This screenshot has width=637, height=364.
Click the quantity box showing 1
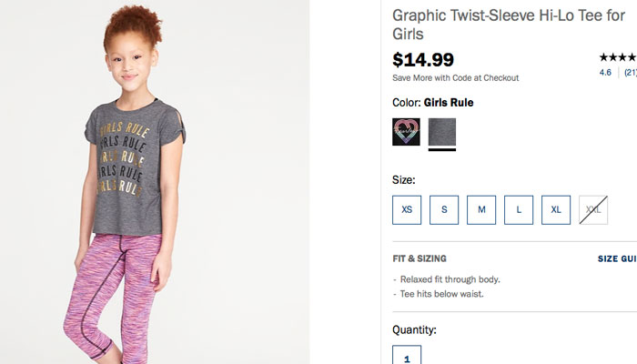pos(407,355)
